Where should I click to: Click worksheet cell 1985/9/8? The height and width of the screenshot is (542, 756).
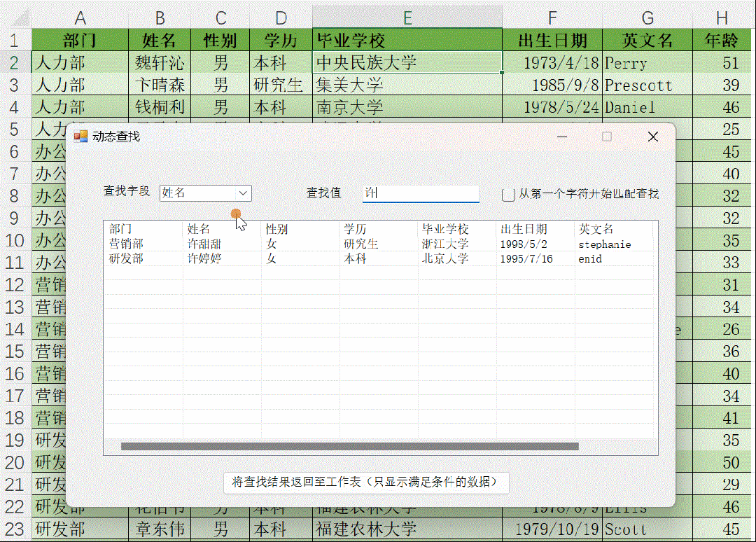(552, 85)
